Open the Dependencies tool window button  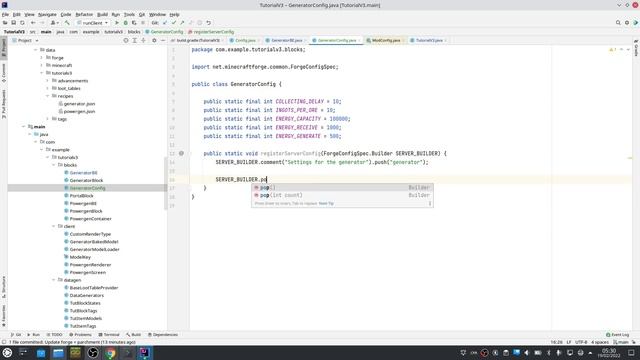point(162,335)
